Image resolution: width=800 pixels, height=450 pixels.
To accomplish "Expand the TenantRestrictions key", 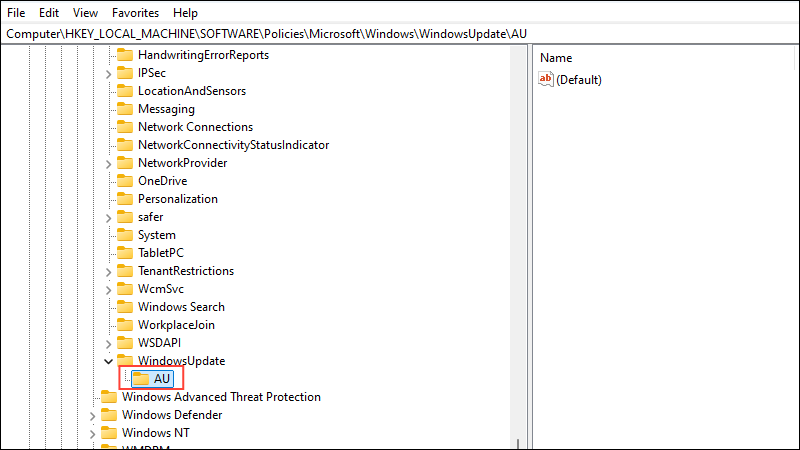I will pos(108,272).
